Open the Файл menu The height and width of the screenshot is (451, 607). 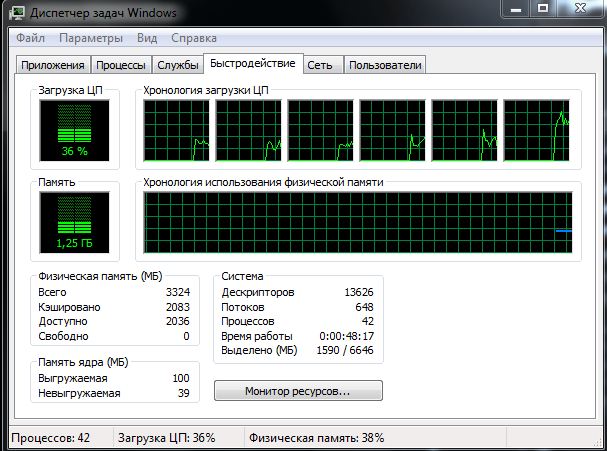tap(31, 38)
